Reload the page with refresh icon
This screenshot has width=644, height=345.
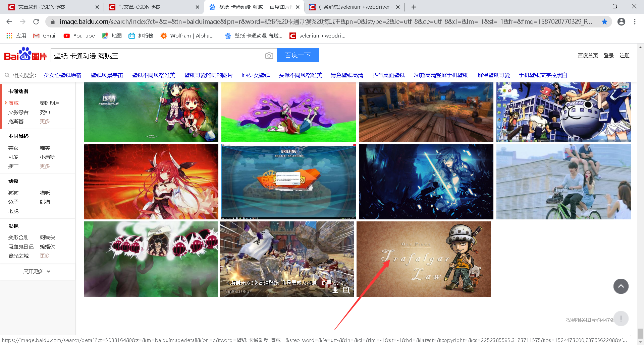36,22
